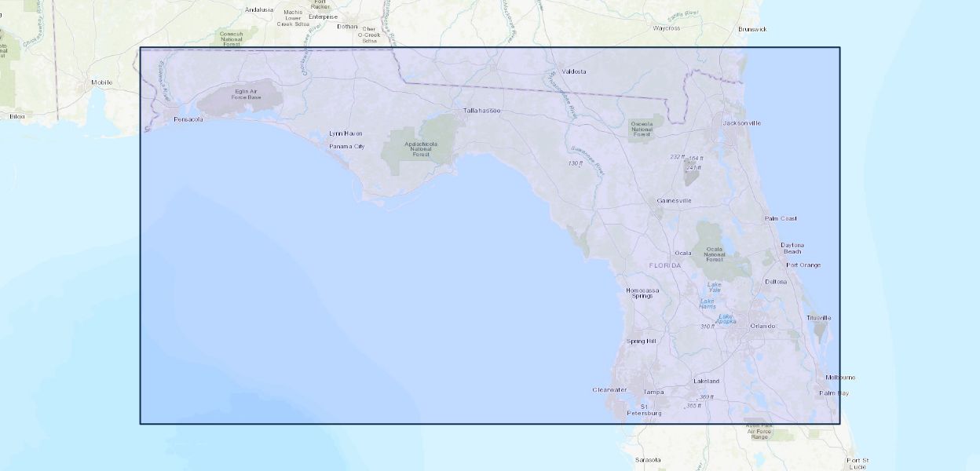The width and height of the screenshot is (980, 471).
Task: Select the Homosassa Springs label
Action: 642,293
